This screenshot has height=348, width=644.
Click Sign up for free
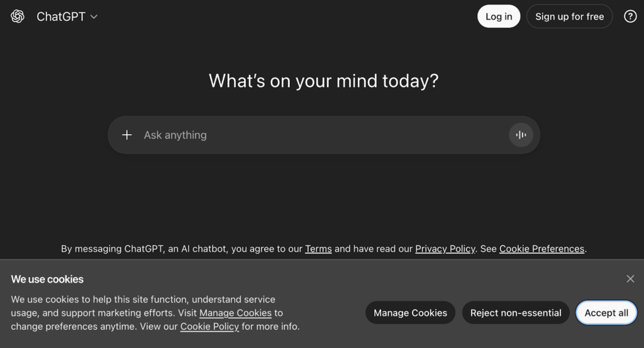coord(569,17)
